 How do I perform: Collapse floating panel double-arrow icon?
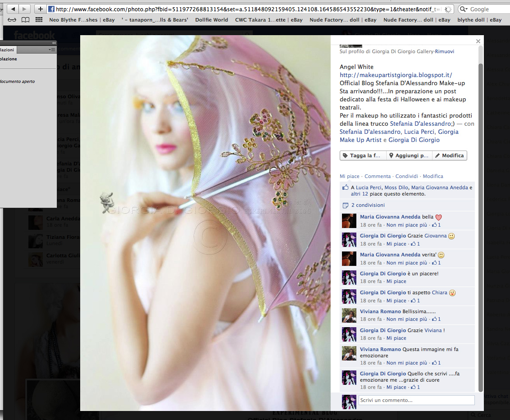point(54,43)
